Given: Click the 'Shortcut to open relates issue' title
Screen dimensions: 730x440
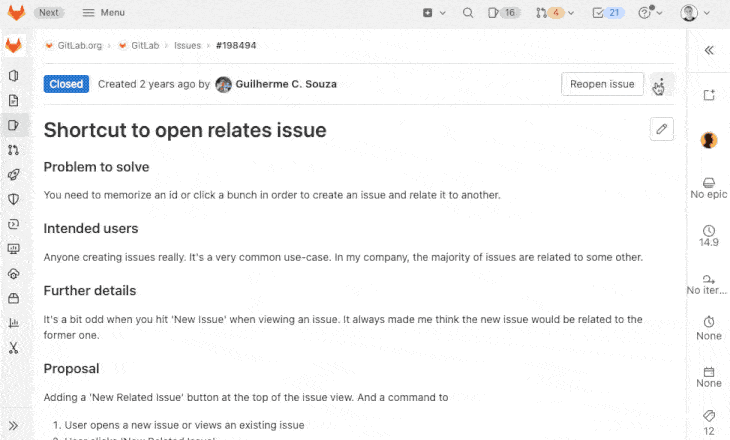Looking at the screenshot, I should pyautogui.click(x=185, y=130).
